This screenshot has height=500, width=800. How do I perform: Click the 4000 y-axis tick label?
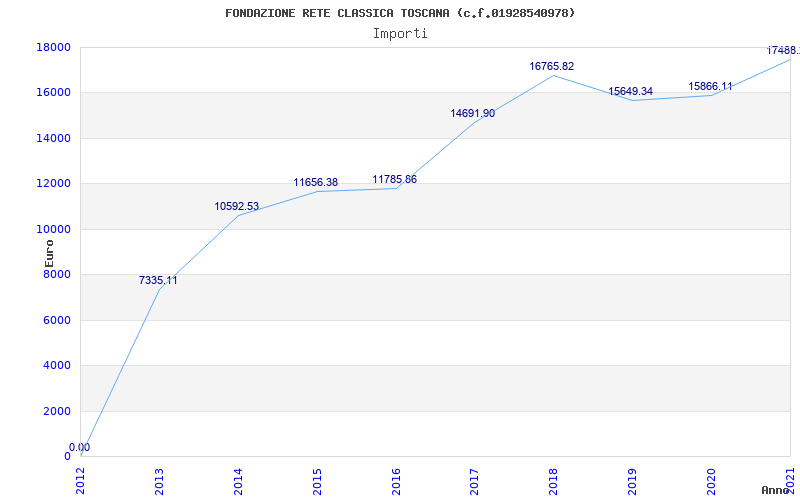pos(57,366)
